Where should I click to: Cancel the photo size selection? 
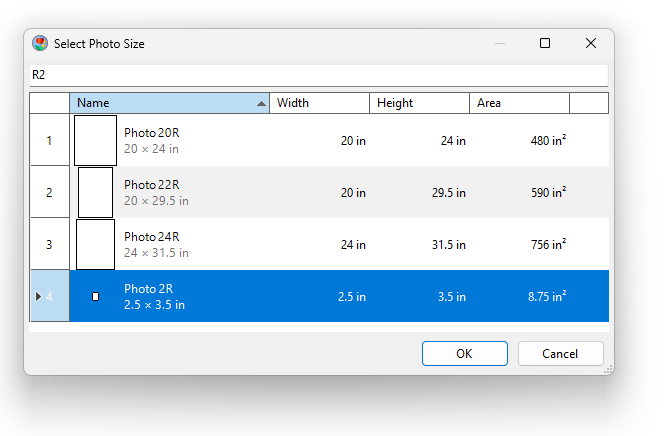pyautogui.click(x=560, y=354)
